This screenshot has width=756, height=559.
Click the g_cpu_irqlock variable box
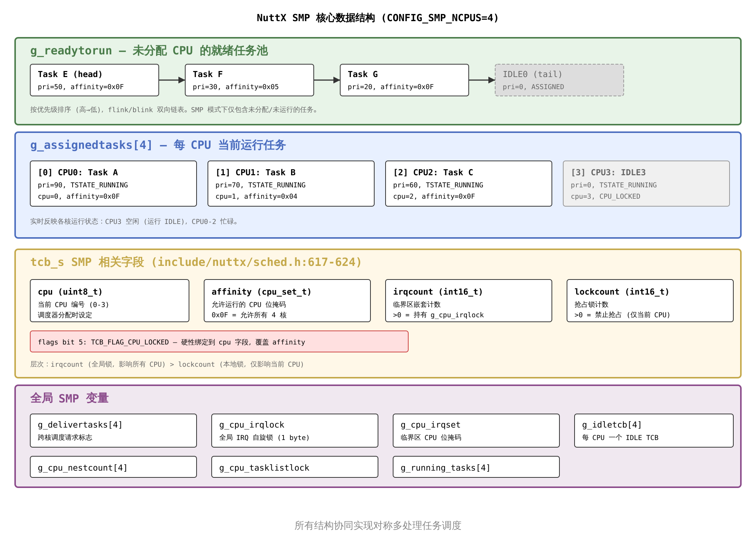pyautogui.click(x=295, y=431)
